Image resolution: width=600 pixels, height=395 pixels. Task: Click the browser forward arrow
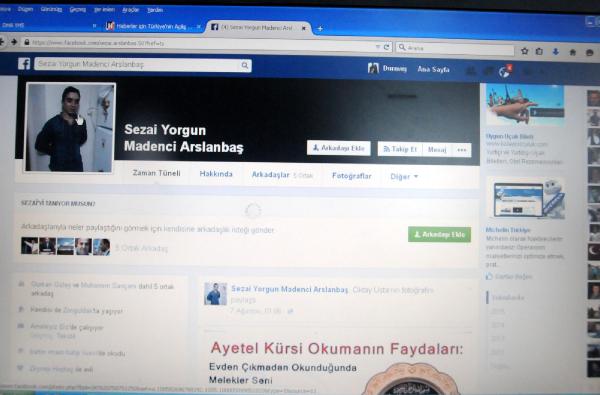[14, 42]
